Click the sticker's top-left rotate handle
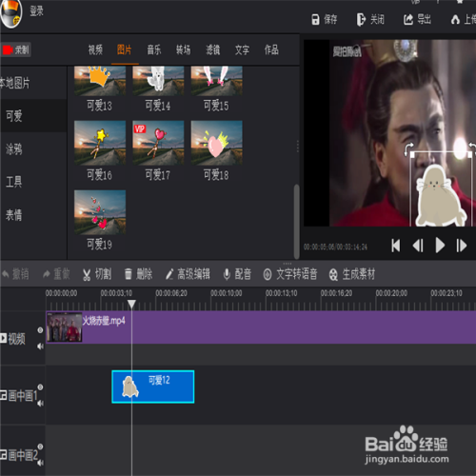476x476 pixels. 408,149
